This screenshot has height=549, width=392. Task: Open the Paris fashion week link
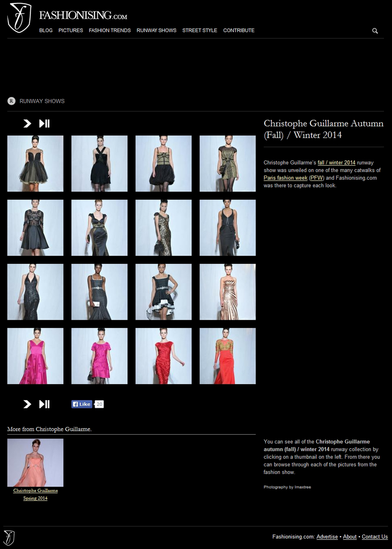(285, 178)
